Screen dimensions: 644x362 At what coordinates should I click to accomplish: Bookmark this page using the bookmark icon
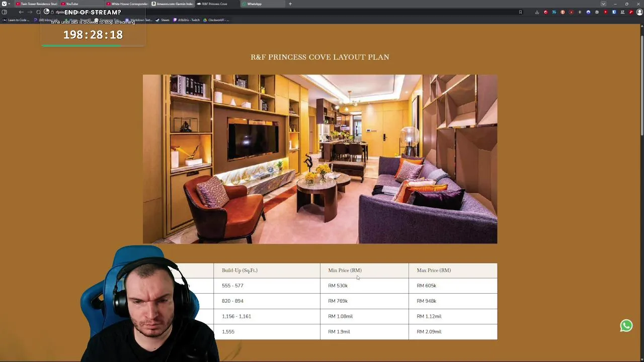(x=520, y=12)
